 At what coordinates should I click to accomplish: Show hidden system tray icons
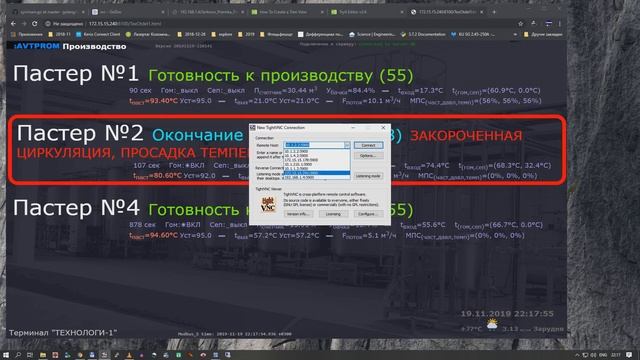577,355
